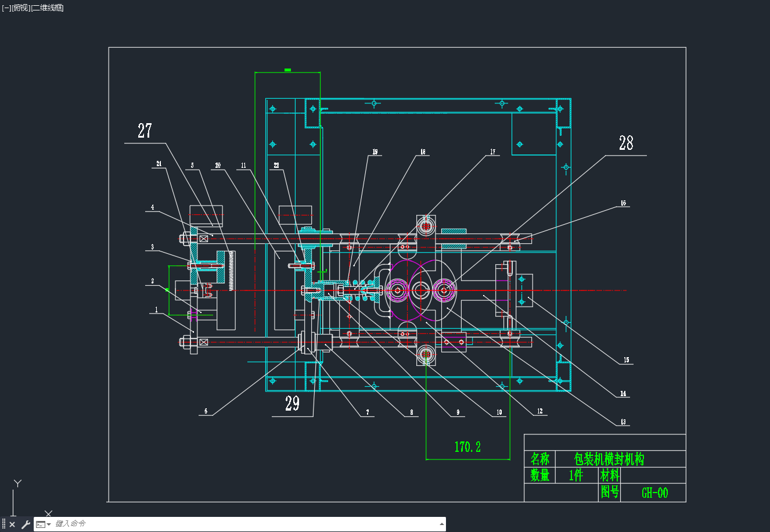Open command line customize wrench menu
The width and height of the screenshot is (770, 532).
pos(26,524)
